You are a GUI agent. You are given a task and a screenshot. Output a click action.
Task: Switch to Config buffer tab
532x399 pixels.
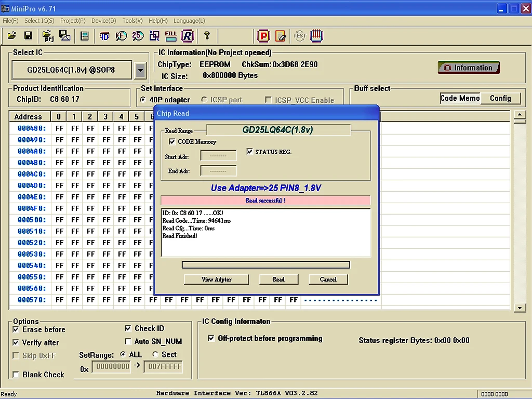[x=500, y=98]
